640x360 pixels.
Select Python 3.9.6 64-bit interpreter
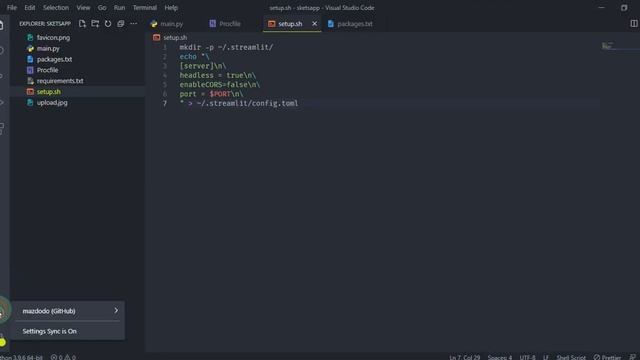pos(21,357)
